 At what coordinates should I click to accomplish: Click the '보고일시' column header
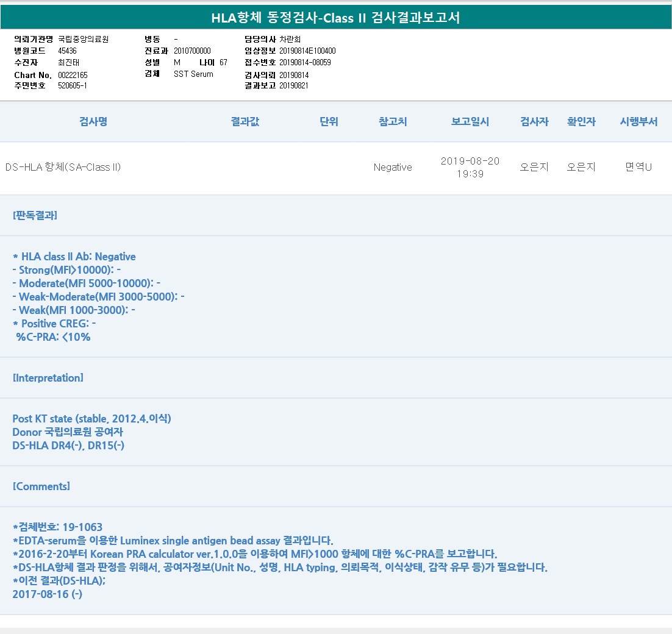[470, 122]
